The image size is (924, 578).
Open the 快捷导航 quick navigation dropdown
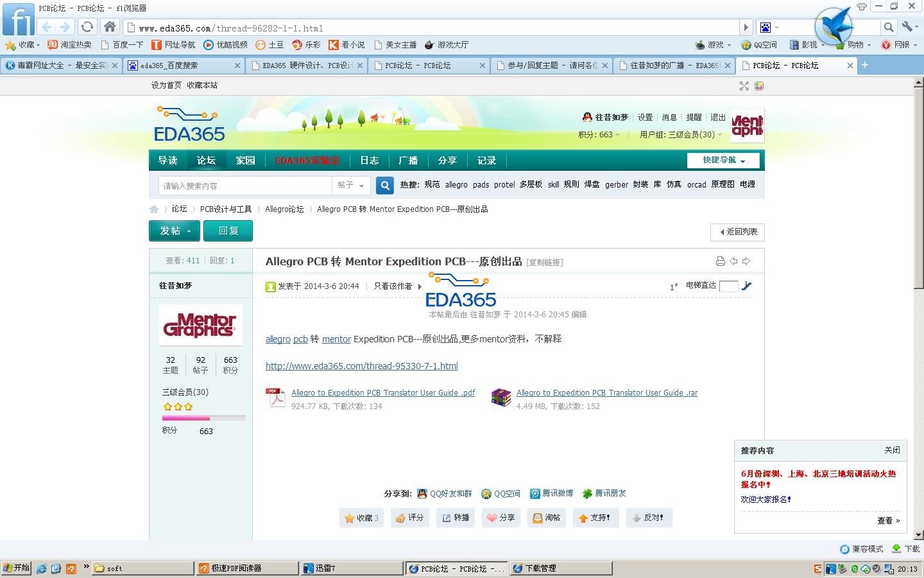pyautogui.click(x=723, y=161)
